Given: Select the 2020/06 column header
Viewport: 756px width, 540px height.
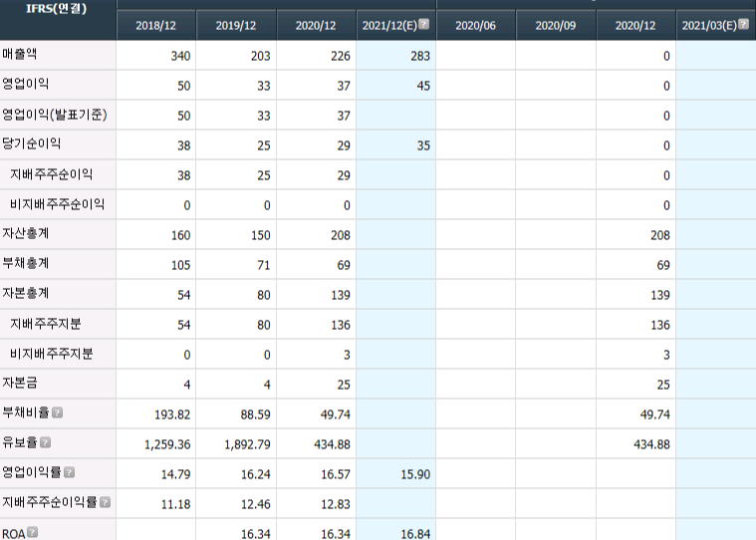Looking at the screenshot, I should tap(475, 25).
